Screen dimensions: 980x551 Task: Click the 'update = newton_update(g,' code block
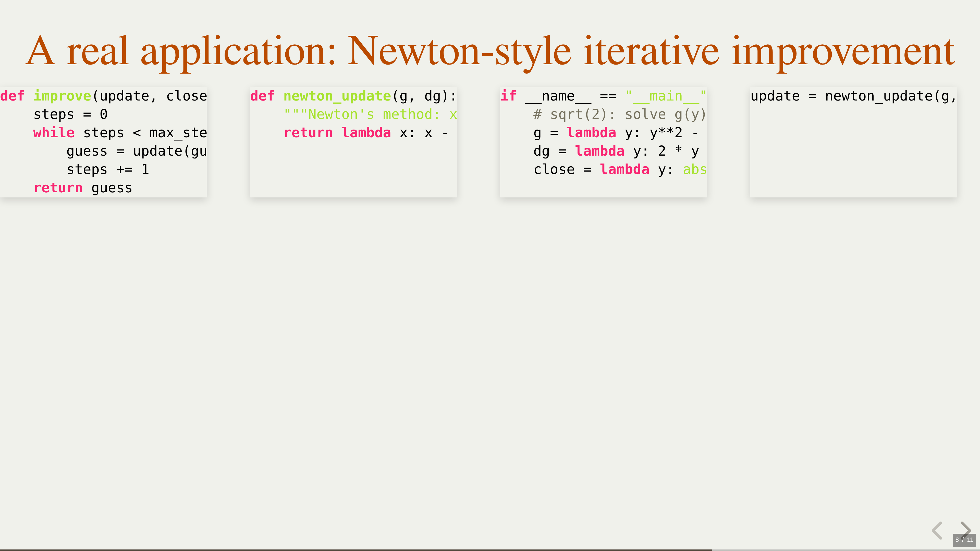[x=853, y=96]
